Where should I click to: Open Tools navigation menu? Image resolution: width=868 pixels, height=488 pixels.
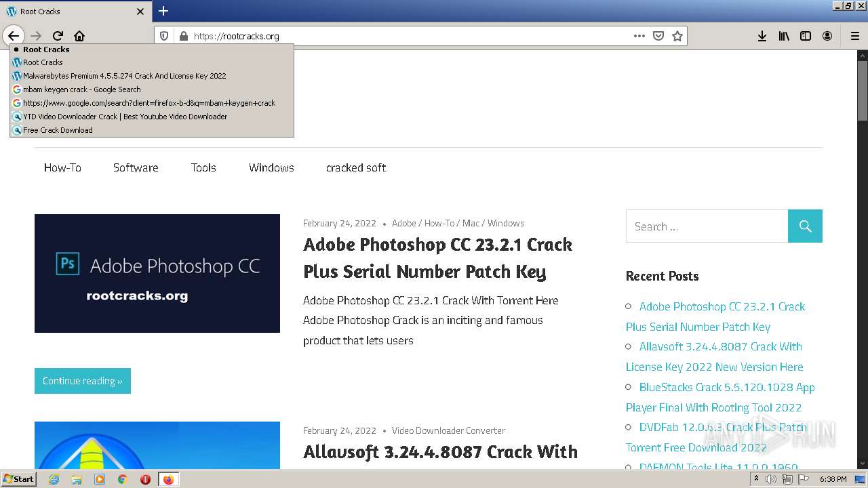203,167
